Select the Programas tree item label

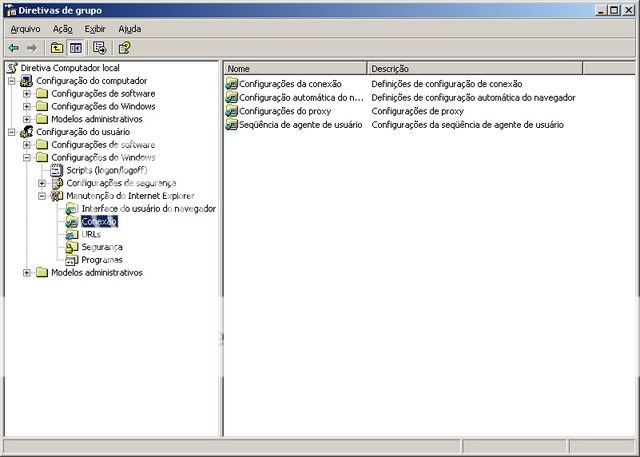point(102,260)
